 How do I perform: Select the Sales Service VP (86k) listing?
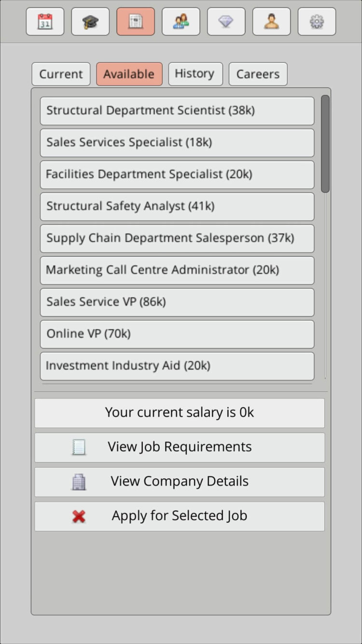click(177, 302)
